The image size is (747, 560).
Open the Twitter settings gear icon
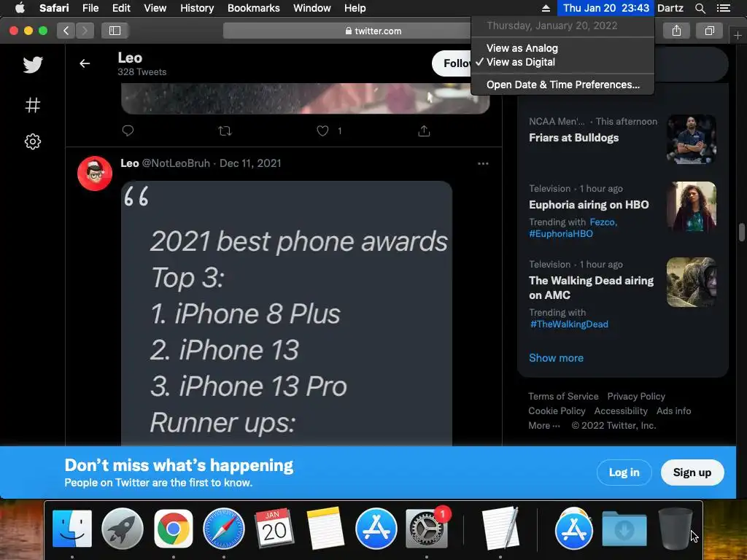(33, 141)
